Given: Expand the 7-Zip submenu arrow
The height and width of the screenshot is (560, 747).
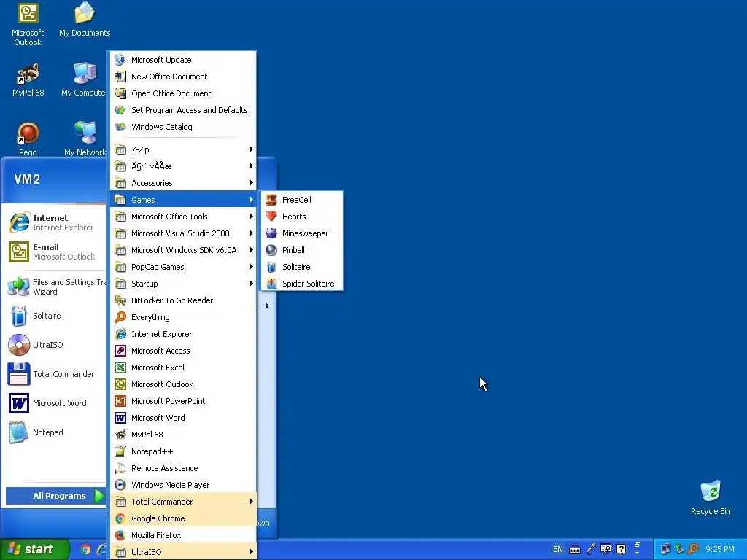Looking at the screenshot, I should tap(252, 149).
